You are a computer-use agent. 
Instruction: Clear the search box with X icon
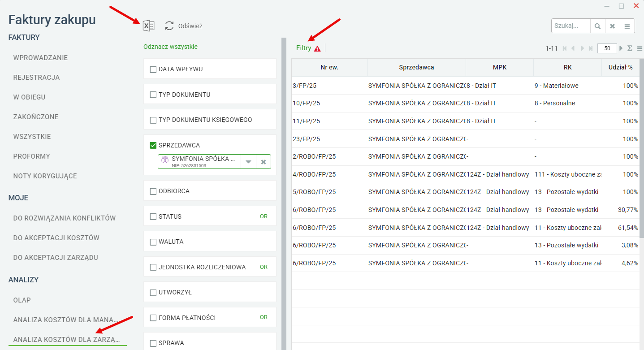click(612, 26)
